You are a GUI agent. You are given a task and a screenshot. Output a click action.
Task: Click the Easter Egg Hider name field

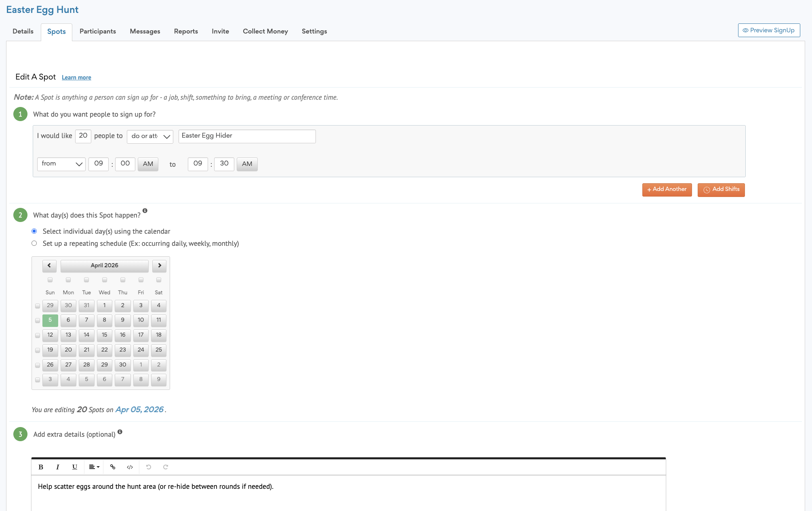coord(247,136)
